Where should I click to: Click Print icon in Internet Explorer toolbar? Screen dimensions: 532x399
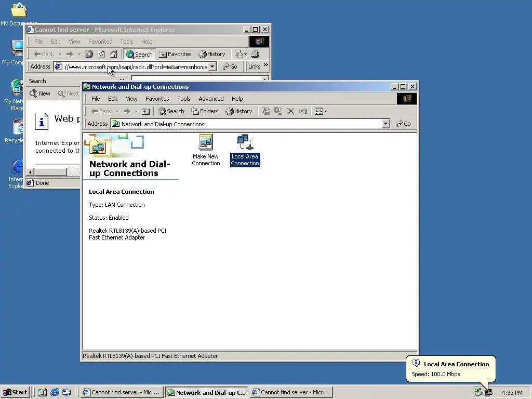[x=255, y=54]
